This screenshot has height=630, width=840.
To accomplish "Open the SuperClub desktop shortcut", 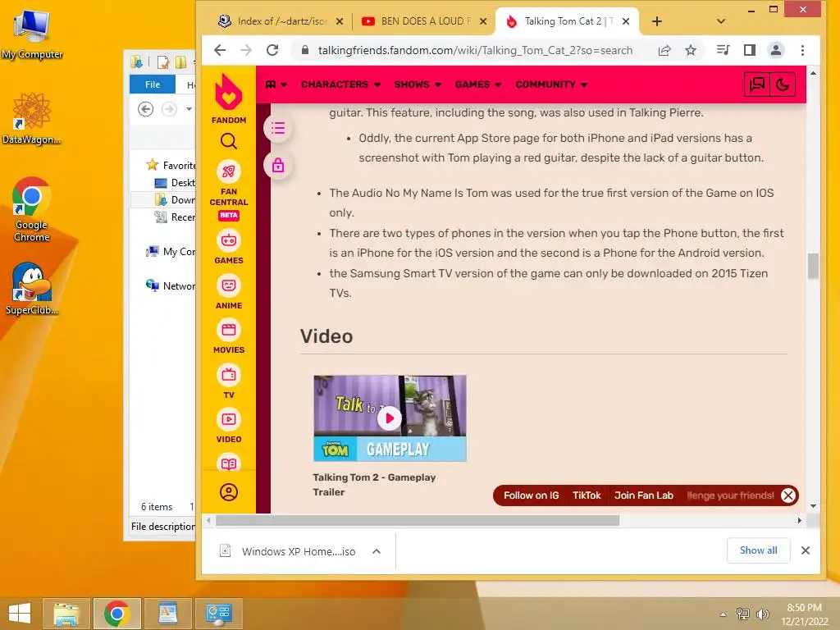I will click(32, 290).
